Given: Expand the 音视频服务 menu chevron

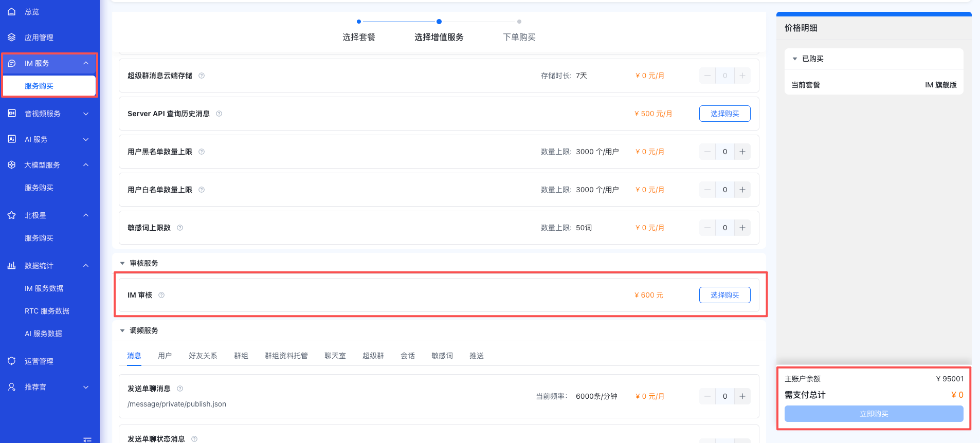Looking at the screenshot, I should point(86,114).
